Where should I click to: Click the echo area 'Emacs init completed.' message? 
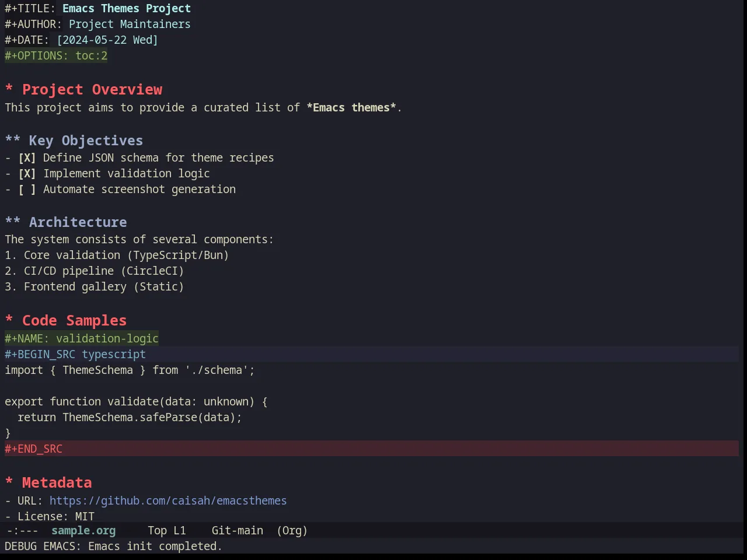point(155,546)
